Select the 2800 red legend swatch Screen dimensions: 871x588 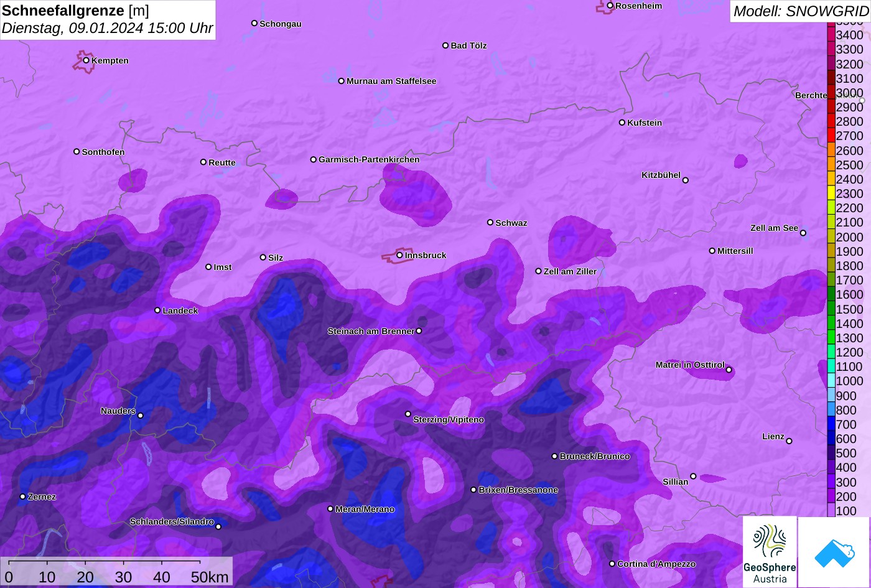[831, 121]
